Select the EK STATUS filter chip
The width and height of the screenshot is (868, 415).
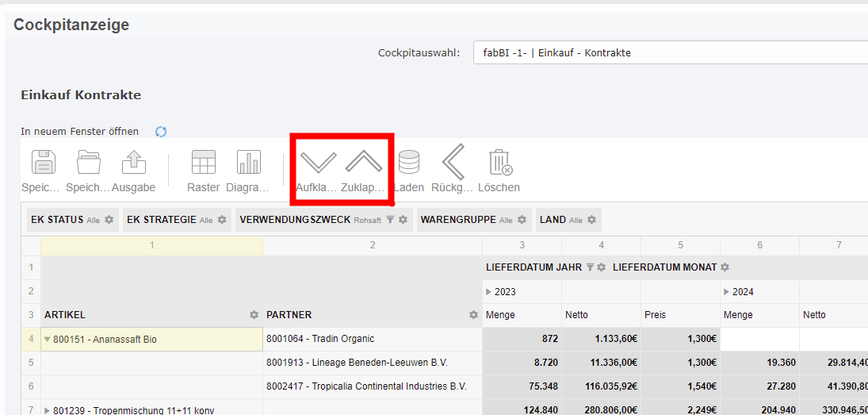[x=72, y=220]
